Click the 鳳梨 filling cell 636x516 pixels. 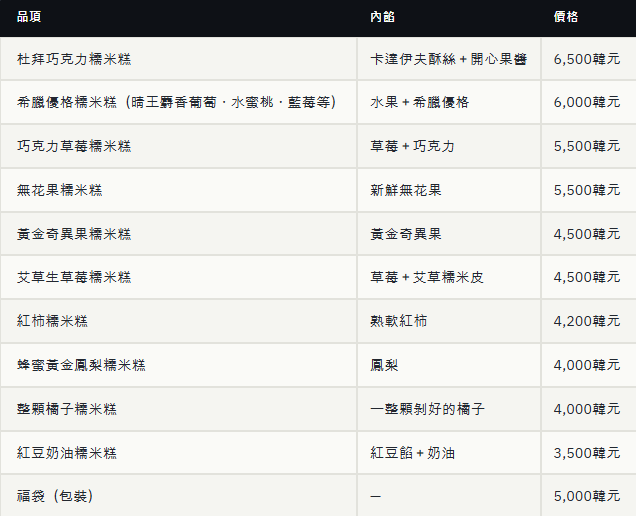coord(449,365)
